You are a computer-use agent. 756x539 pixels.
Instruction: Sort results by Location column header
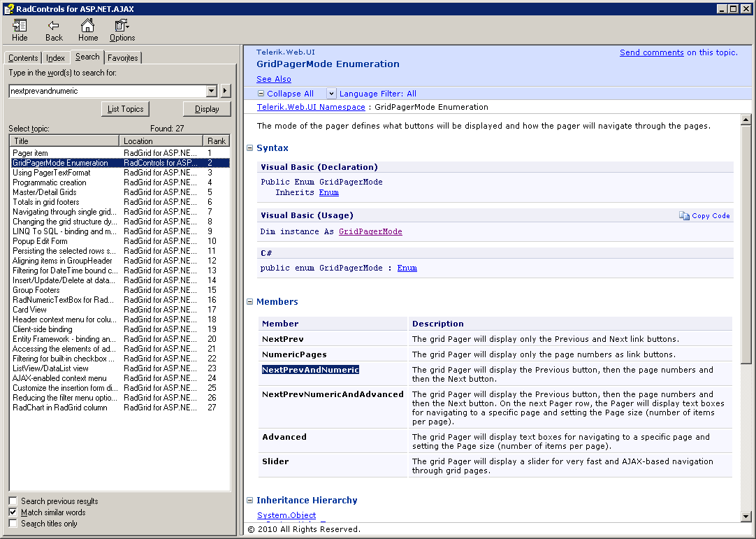tap(161, 141)
